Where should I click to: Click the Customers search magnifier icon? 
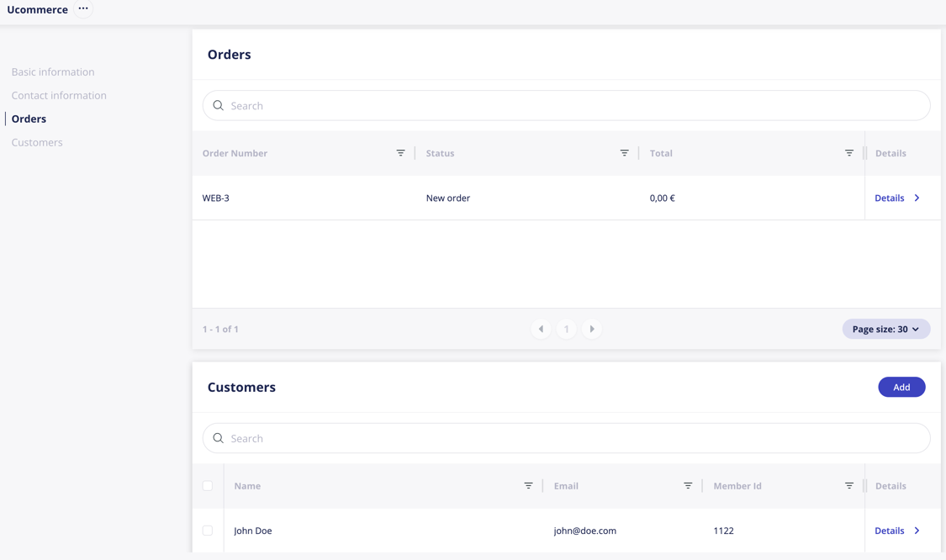coord(219,438)
